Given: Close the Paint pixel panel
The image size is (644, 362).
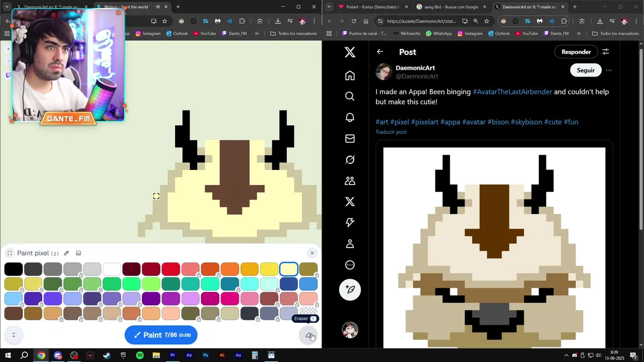Looking at the screenshot, I should (x=312, y=253).
